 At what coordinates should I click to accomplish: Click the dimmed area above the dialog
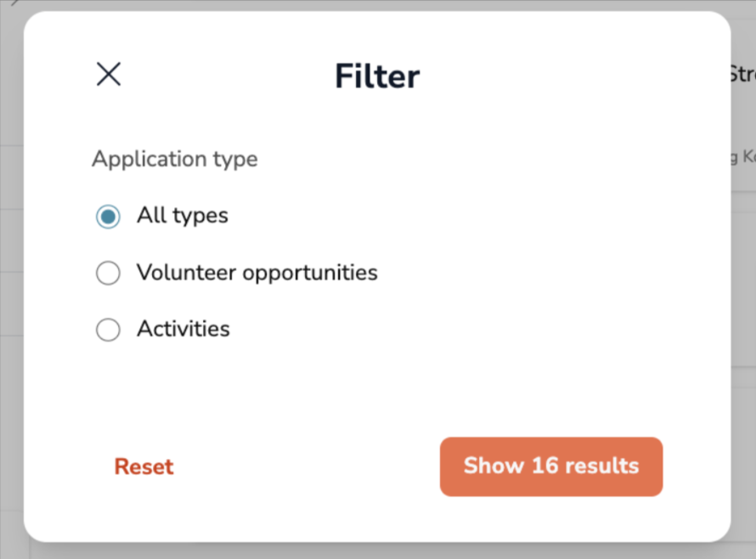point(378,4)
